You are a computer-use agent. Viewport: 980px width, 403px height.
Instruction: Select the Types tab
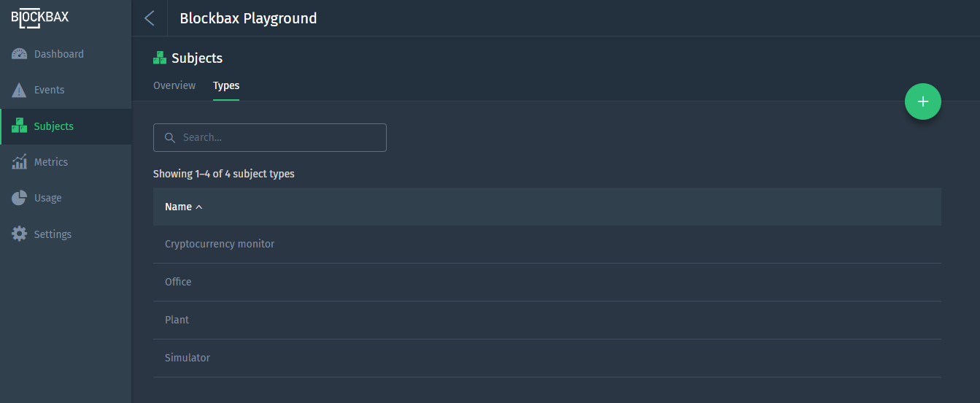226,85
